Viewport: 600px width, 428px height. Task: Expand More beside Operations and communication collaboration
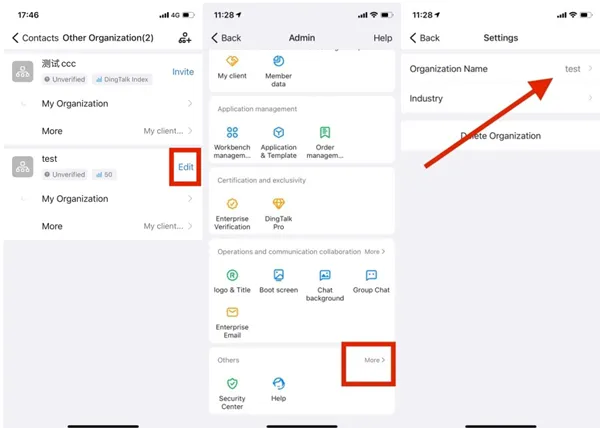(375, 251)
